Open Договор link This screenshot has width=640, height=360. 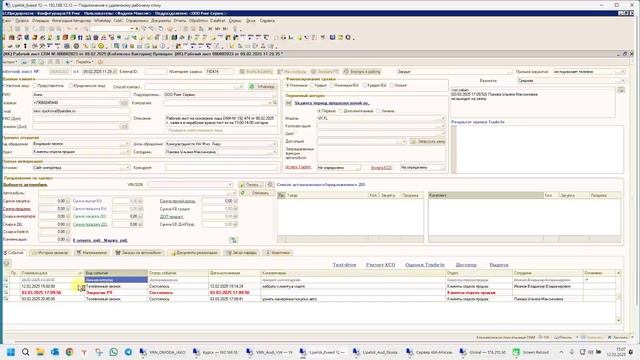466,265
